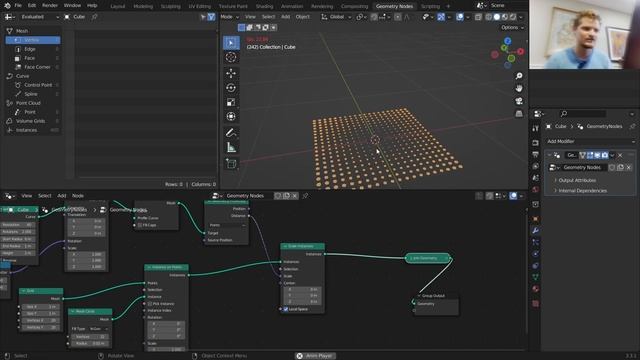This screenshot has height=360, width=640.
Task: Collapse the Geometry Nodes modifier panel
Action: coord(549,155)
